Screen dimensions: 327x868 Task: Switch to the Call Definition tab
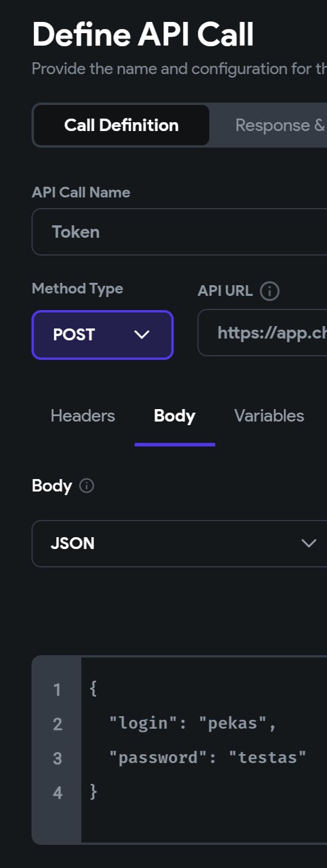(121, 125)
